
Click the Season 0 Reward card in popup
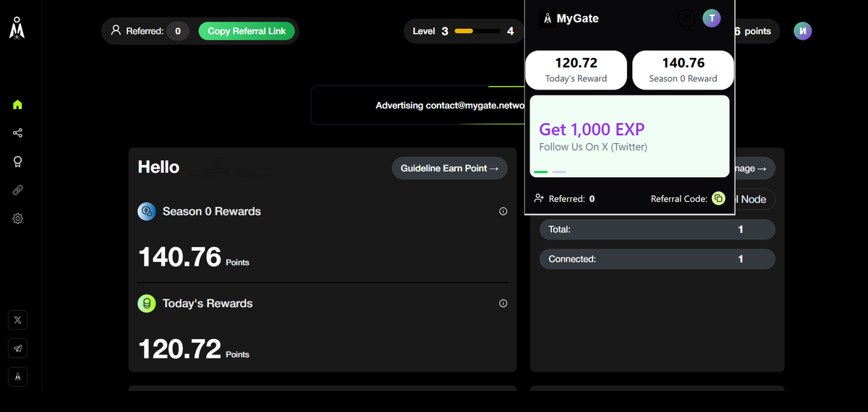pos(683,69)
